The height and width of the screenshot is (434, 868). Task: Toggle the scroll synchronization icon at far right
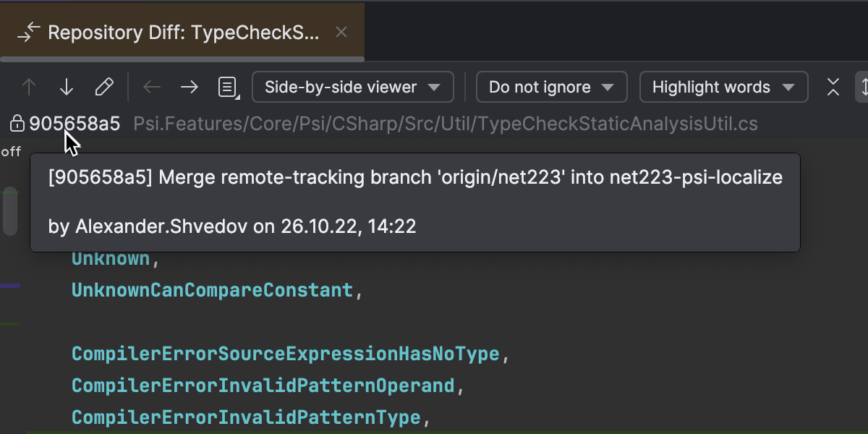click(862, 88)
